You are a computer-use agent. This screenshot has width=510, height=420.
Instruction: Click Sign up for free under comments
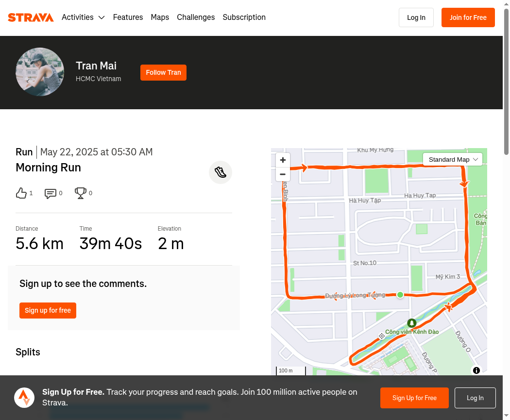point(48,310)
